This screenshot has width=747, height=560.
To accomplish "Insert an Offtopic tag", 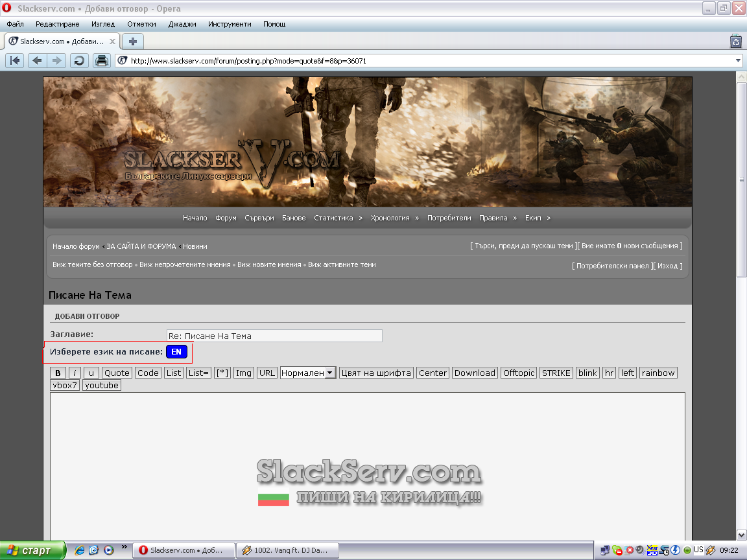I will pos(519,373).
